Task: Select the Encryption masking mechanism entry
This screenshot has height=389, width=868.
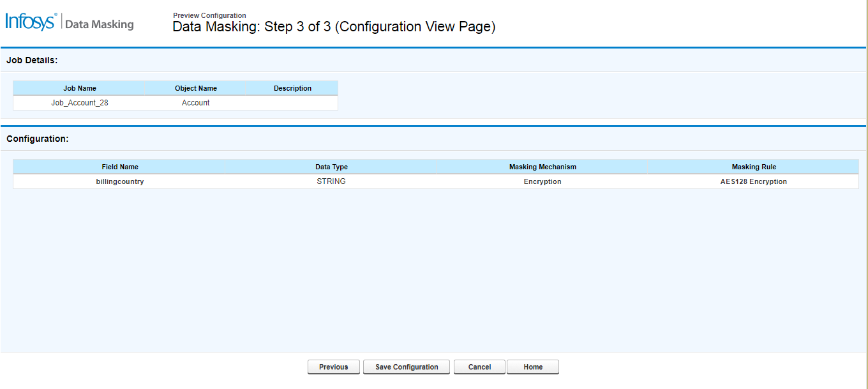Action: point(542,181)
